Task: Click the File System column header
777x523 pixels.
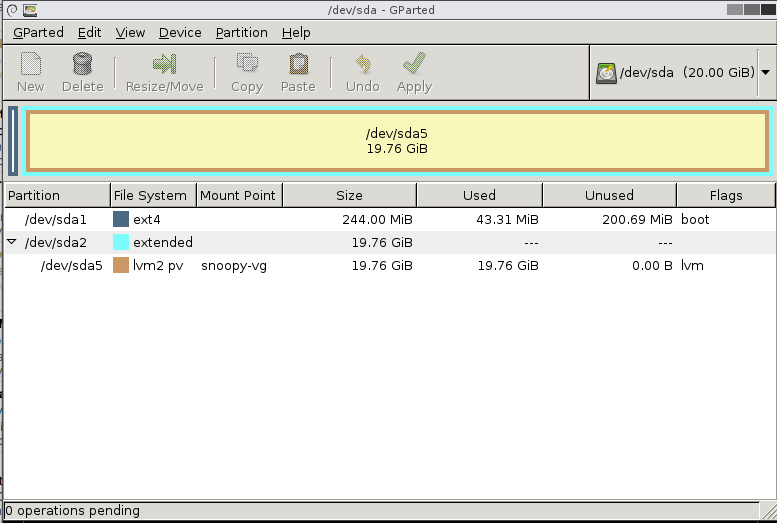Action: pos(150,195)
